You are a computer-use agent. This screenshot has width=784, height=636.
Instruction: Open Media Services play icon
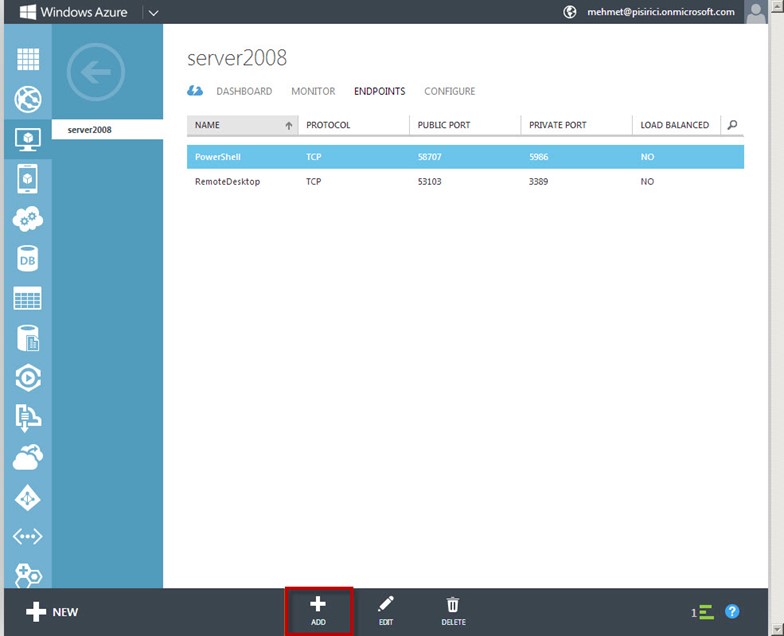coord(28,378)
